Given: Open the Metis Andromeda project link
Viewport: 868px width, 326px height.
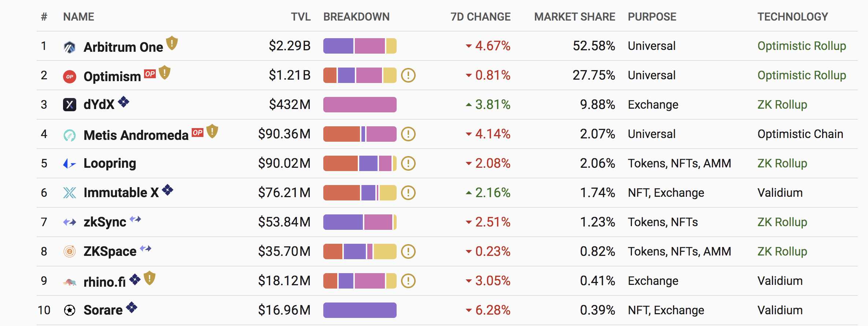Looking at the screenshot, I should point(136,135).
